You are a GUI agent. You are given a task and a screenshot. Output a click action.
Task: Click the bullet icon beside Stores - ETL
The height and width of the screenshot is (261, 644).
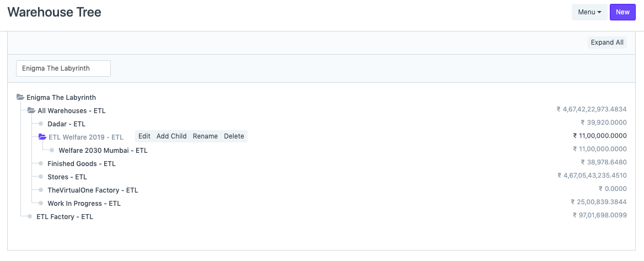click(41, 177)
